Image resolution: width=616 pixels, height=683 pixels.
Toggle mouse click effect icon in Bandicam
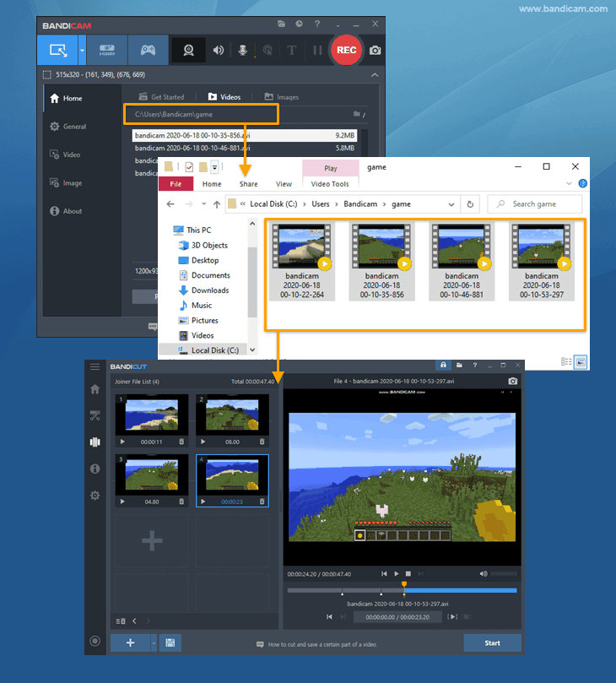(267, 51)
